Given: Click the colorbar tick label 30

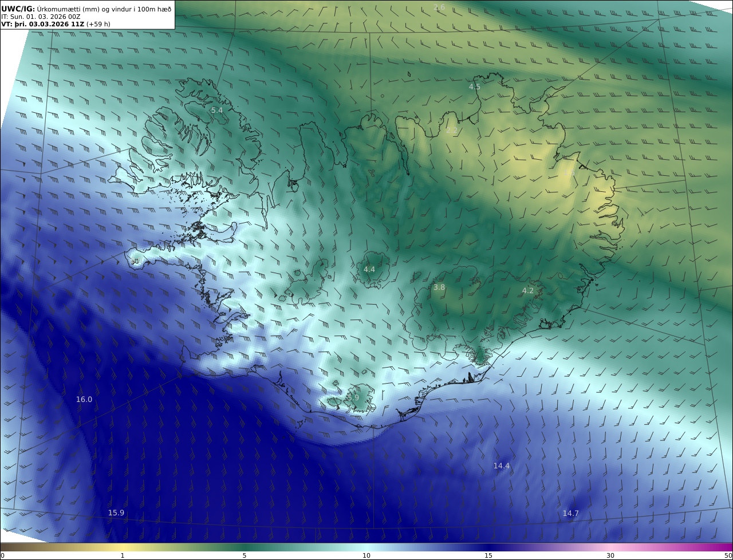Looking at the screenshot, I should pos(610,555).
